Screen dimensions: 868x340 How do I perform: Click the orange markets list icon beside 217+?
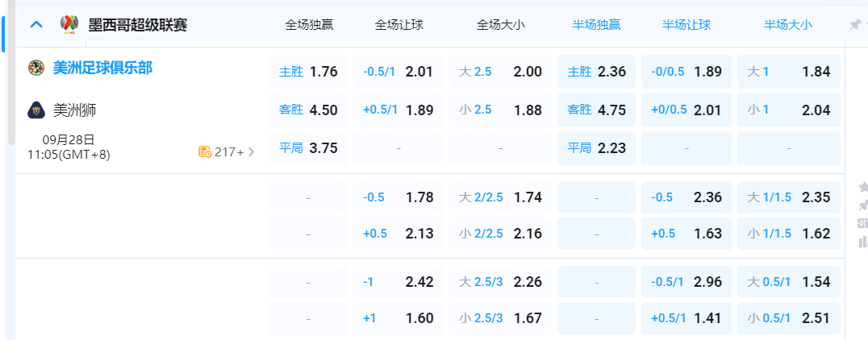click(205, 151)
